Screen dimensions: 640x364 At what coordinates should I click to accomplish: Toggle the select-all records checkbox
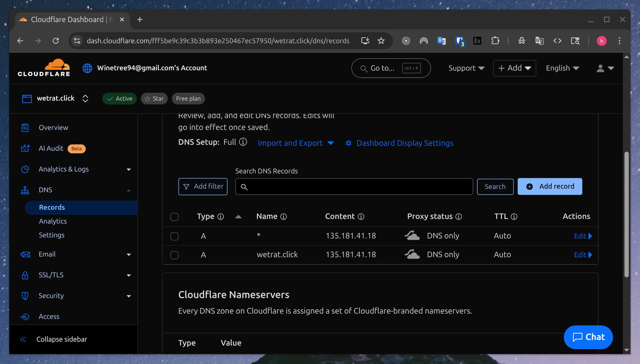tap(174, 217)
